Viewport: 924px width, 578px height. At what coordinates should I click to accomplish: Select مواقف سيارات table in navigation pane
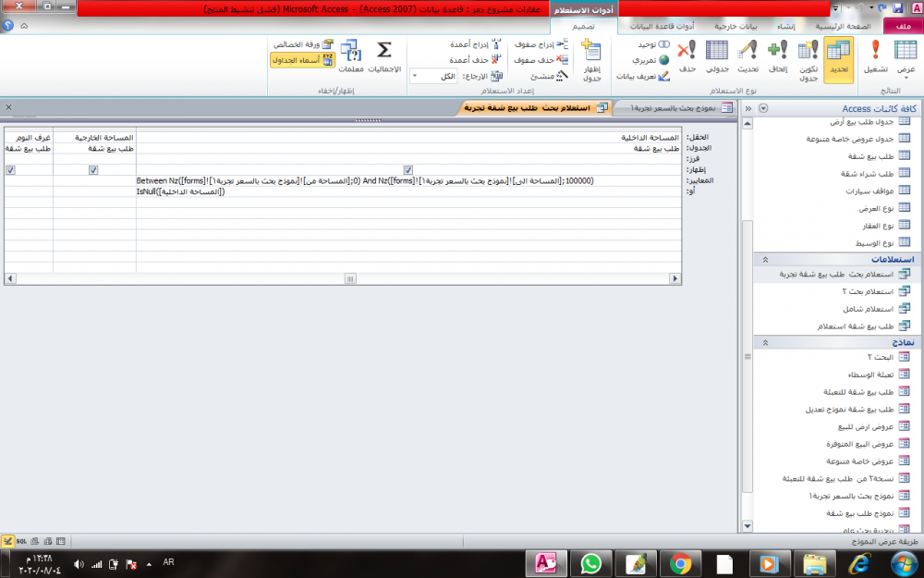click(x=878, y=191)
